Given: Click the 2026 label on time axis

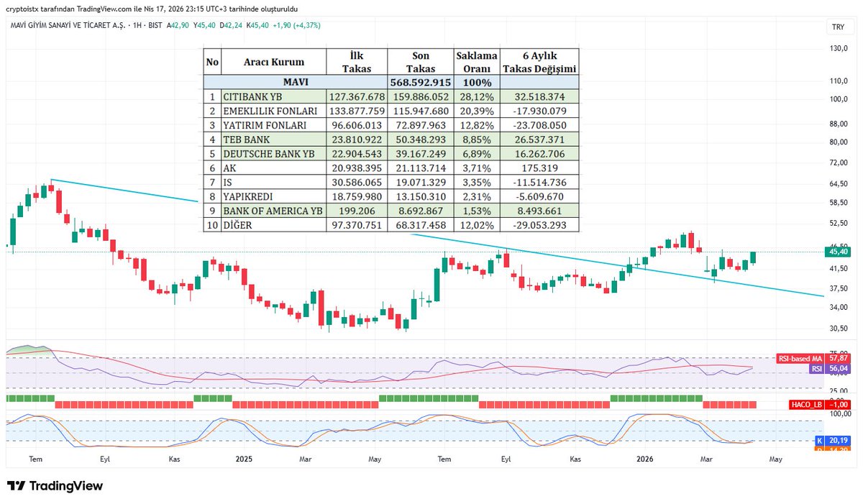Looking at the screenshot, I should [x=645, y=458].
